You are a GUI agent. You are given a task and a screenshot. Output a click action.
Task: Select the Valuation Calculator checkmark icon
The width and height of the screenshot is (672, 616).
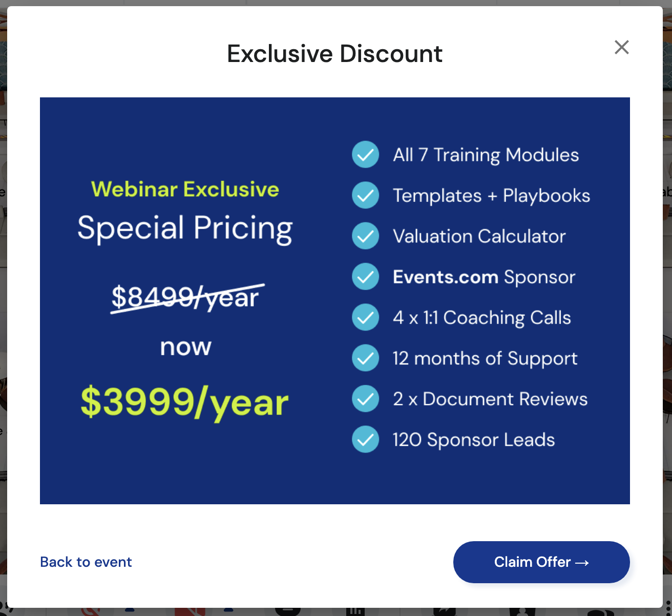click(x=365, y=236)
